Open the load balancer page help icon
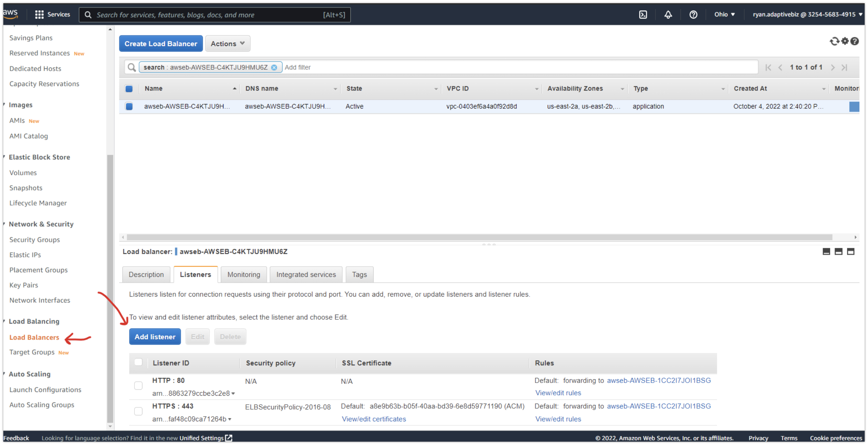 (854, 41)
